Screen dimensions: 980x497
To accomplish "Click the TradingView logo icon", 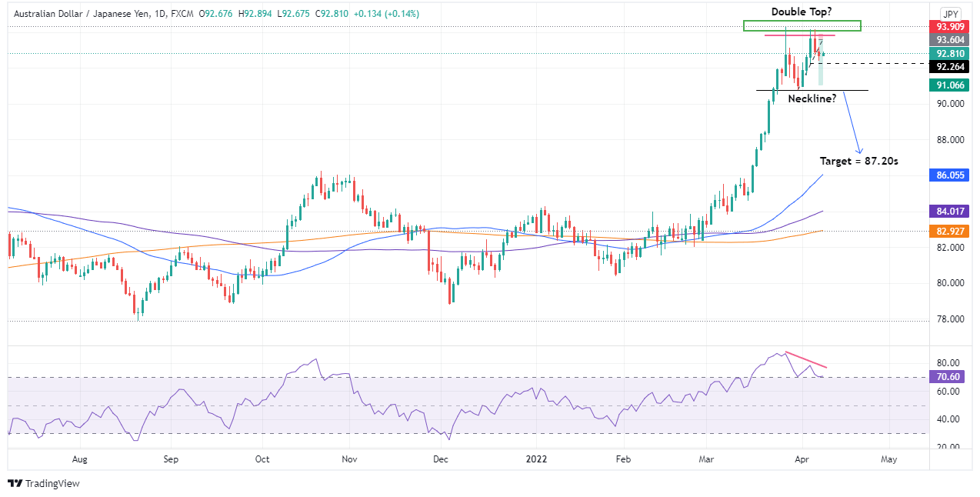I will pos(15,483).
